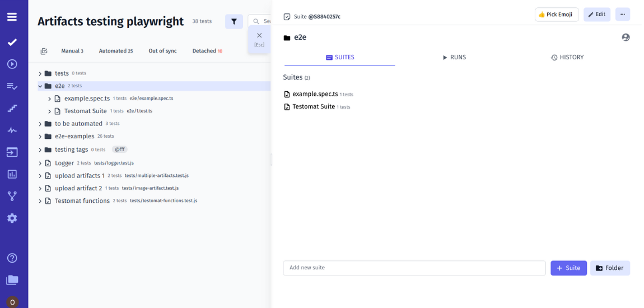
Task: Click the Pick Emoji button
Action: click(x=556, y=15)
